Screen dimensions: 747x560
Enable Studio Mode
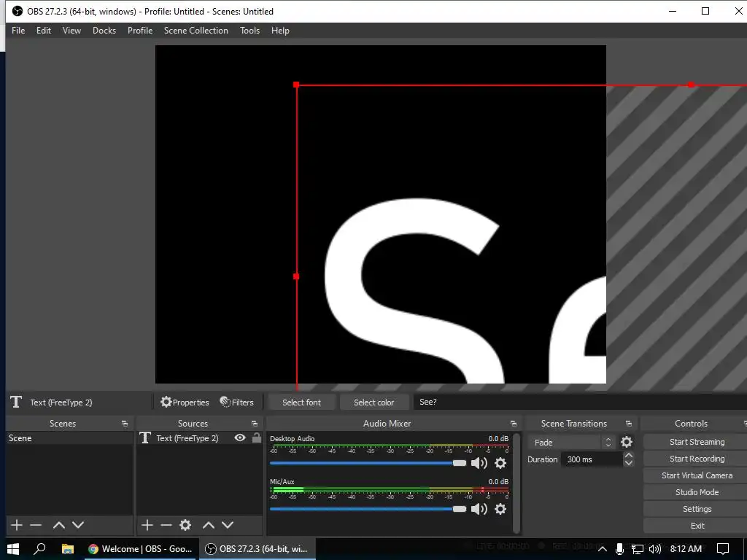tap(697, 492)
